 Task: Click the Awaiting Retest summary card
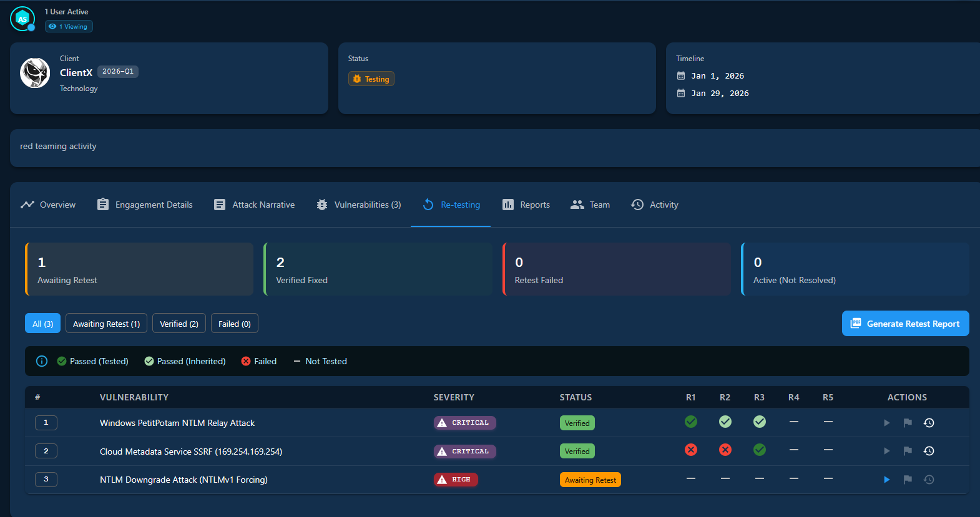[139, 269]
